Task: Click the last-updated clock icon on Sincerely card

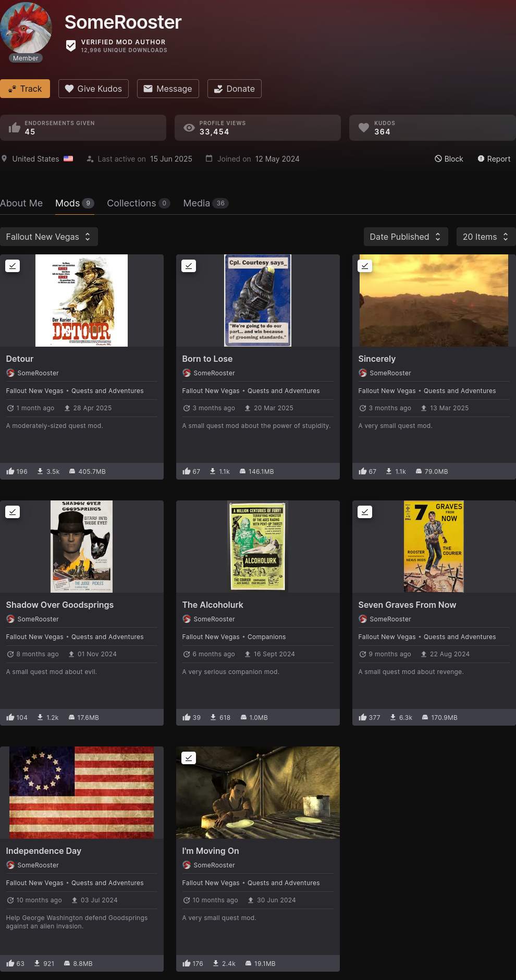Action: click(x=363, y=408)
